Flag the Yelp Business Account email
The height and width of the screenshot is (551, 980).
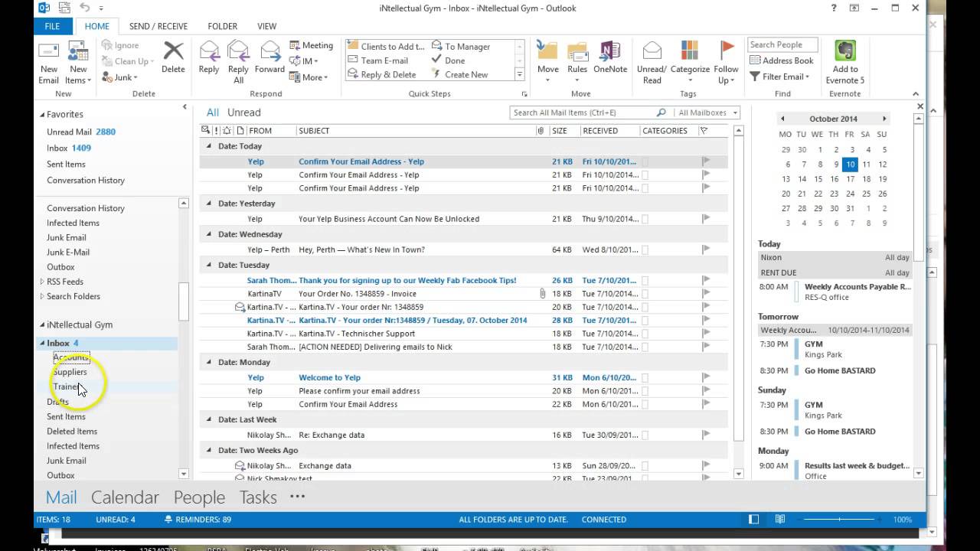706,219
